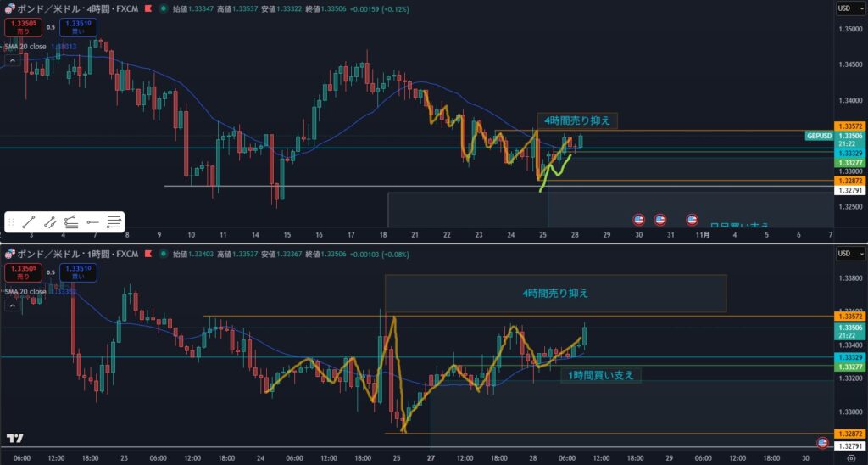This screenshot has height=465, width=868.
Task: Click the leftmost US economic event marker near date 30
Action: pyautogui.click(x=639, y=219)
